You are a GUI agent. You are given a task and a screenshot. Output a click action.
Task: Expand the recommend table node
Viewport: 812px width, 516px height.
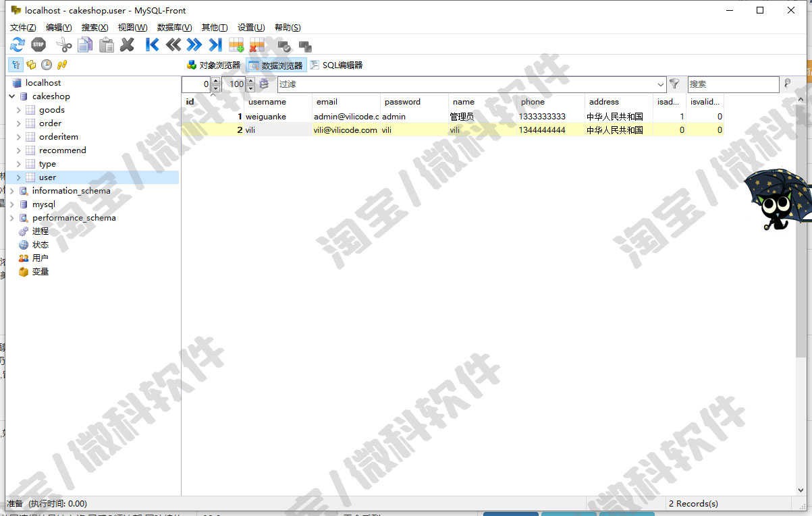[x=19, y=150]
